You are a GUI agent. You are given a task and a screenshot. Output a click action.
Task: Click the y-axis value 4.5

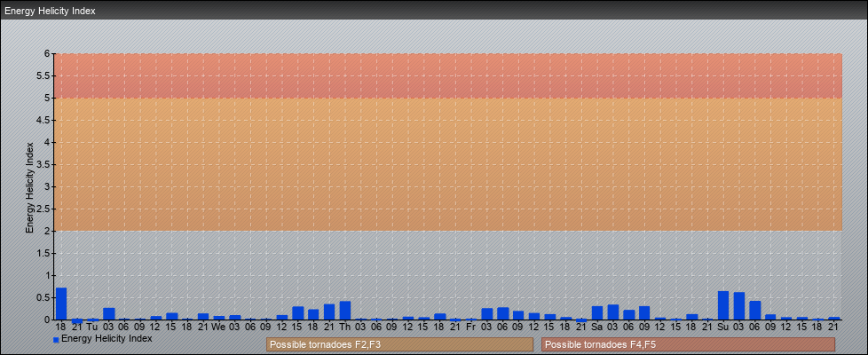[x=44, y=120]
